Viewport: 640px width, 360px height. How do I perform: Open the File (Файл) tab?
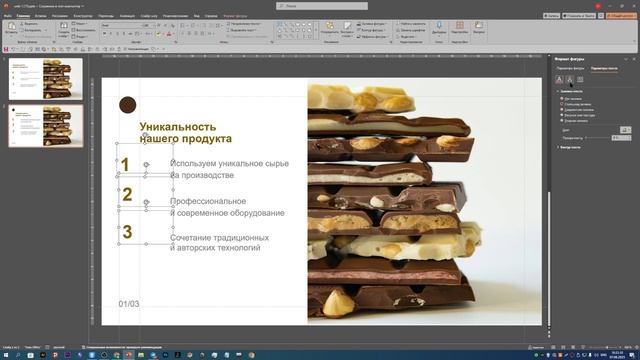click(8, 16)
